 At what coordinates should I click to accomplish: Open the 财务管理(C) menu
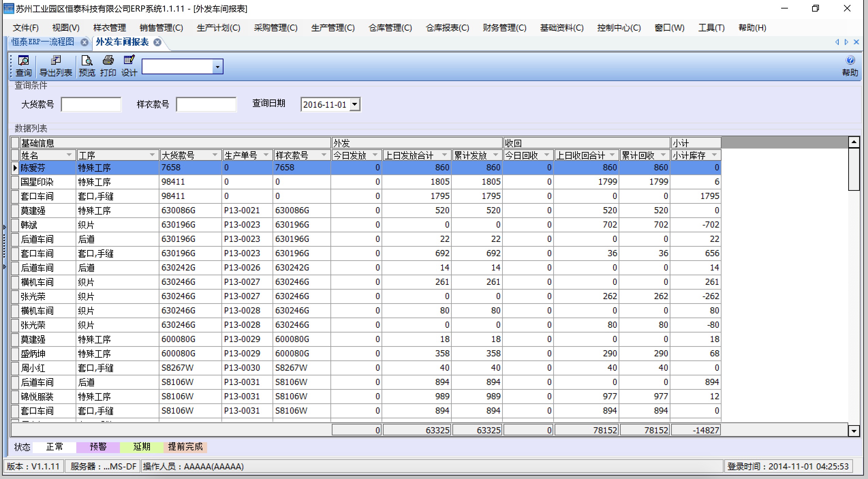[505, 28]
